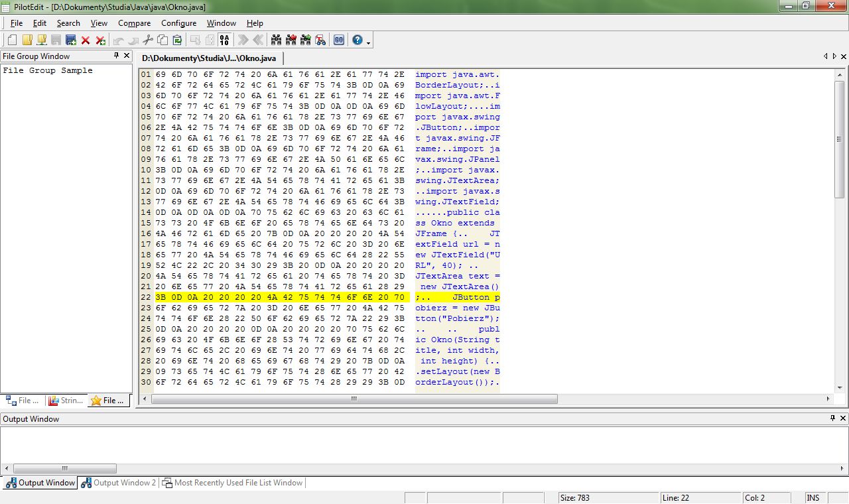Toggle hex mode 0A10 icon
The image size is (849, 504).
click(224, 40)
